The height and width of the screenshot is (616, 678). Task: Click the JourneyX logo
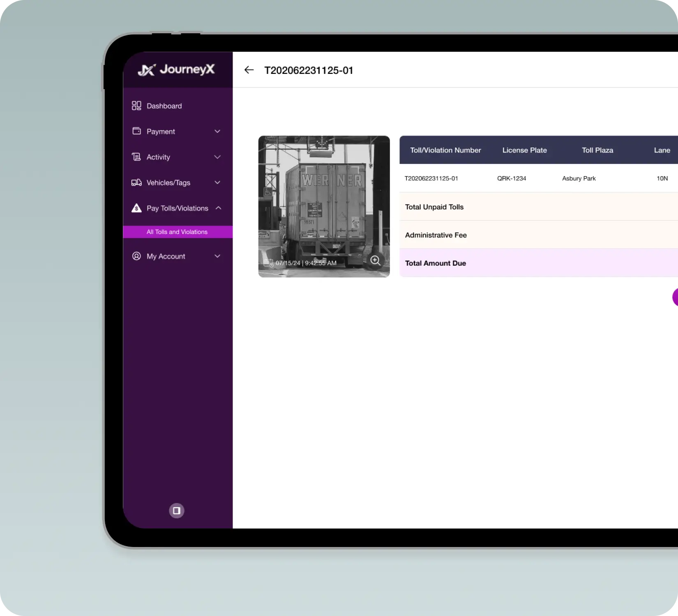(x=176, y=70)
